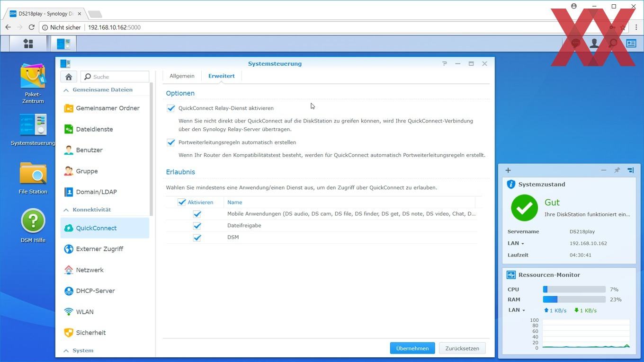This screenshot has height=362, width=644.
Task: Click the Systemzustand info icon
Action: 511,185
